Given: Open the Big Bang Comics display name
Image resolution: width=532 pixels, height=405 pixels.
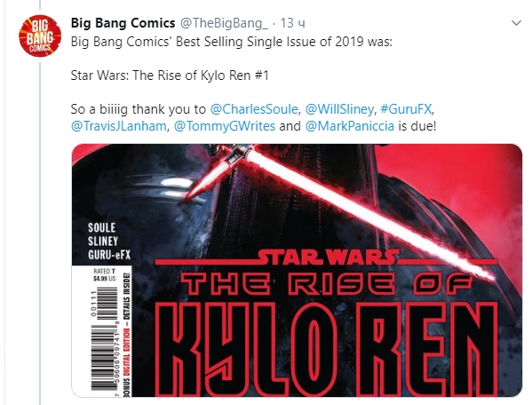Looking at the screenshot, I should (x=123, y=23).
